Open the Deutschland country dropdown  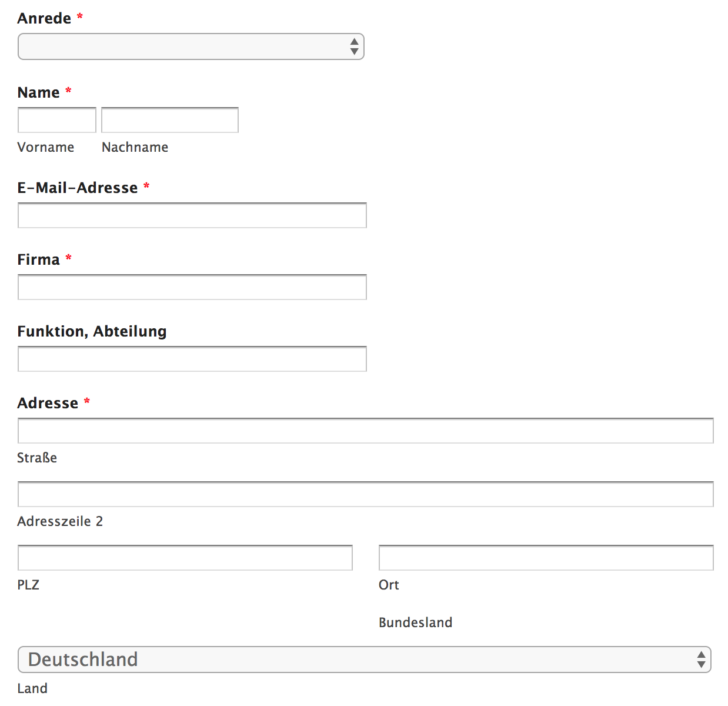pos(365,660)
